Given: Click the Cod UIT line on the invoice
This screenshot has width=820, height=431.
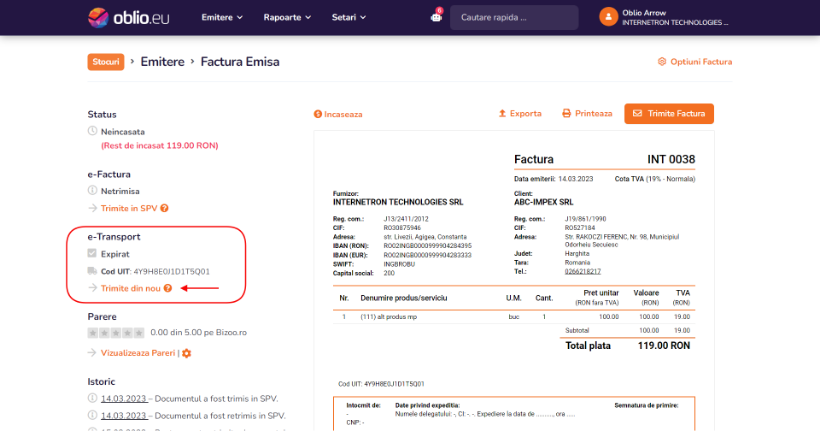Looking at the screenshot, I should [x=381, y=384].
